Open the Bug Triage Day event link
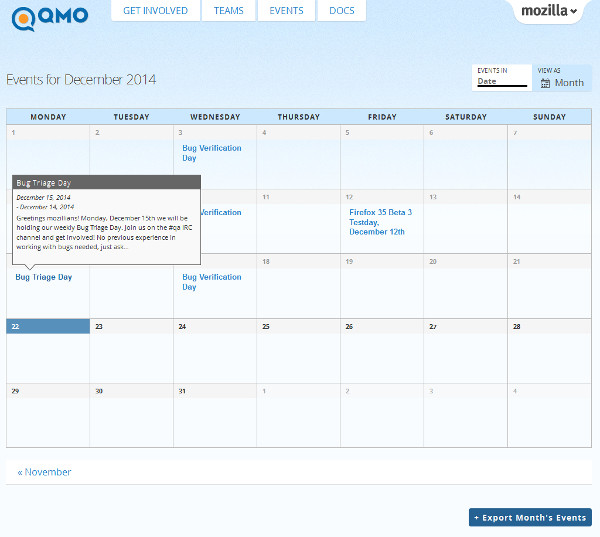 [x=44, y=277]
